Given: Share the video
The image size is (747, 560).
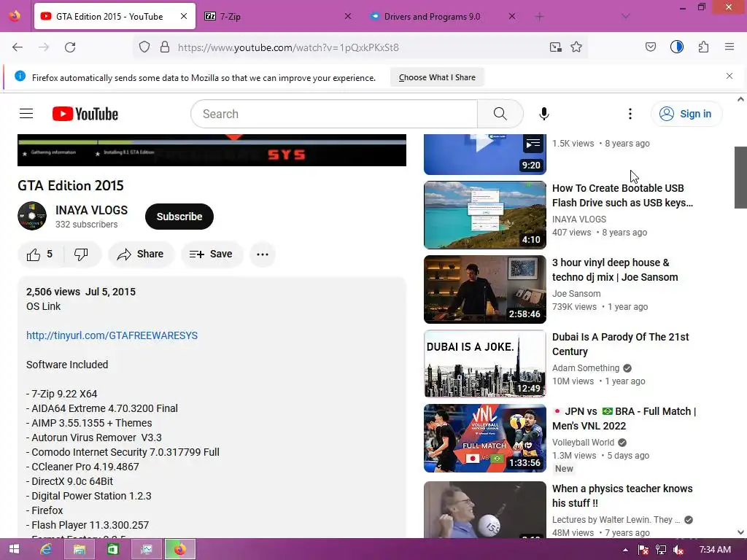Looking at the screenshot, I should [x=141, y=254].
